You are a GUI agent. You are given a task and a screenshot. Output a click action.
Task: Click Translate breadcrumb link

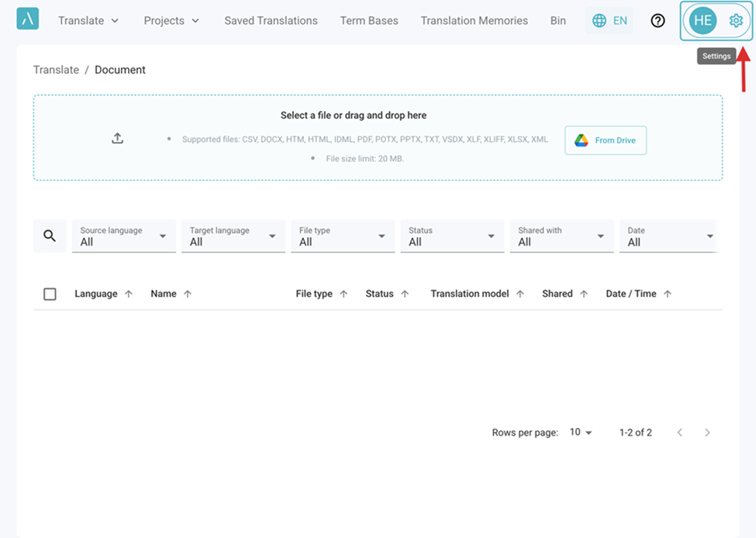pos(56,70)
